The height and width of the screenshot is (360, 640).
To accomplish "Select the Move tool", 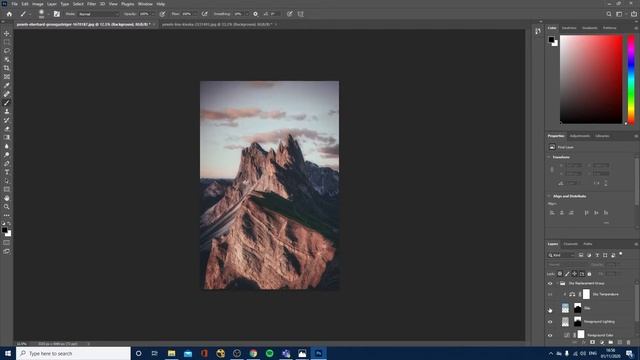I will click(7, 33).
